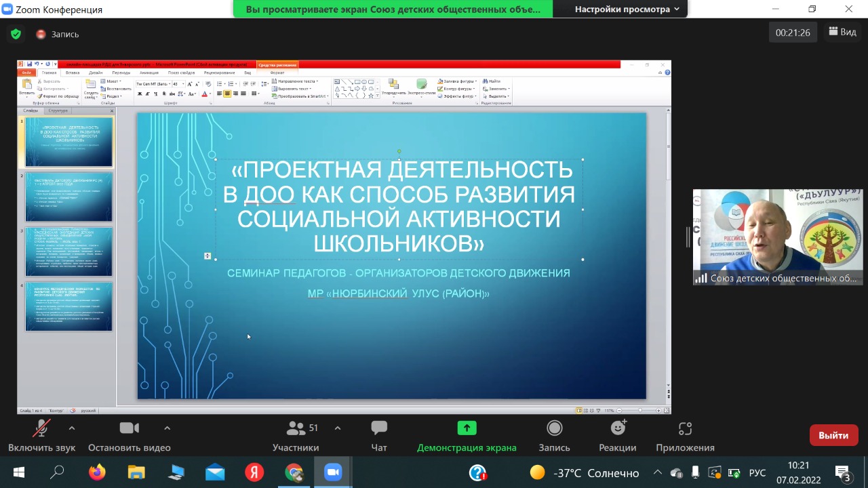The image size is (868, 488).
Task: Click the green Share Screen icon
Action: point(467,428)
